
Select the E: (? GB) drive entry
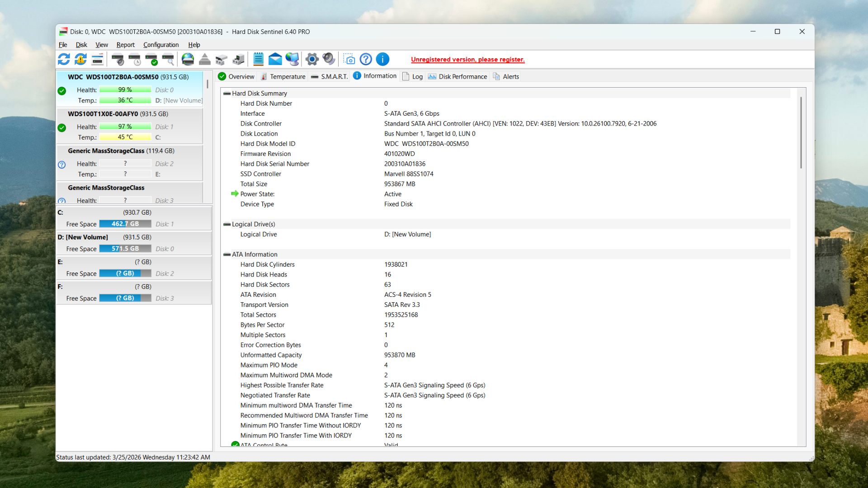[134, 268]
